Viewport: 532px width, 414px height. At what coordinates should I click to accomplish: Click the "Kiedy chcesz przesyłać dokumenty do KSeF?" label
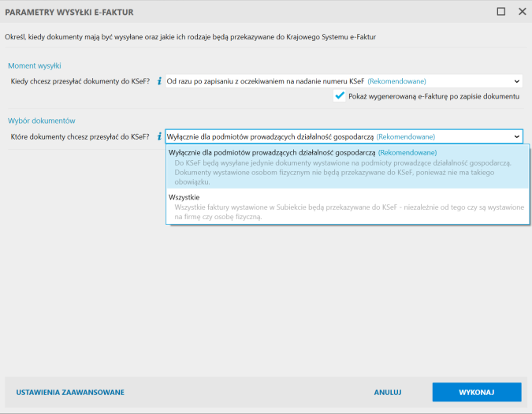point(80,80)
